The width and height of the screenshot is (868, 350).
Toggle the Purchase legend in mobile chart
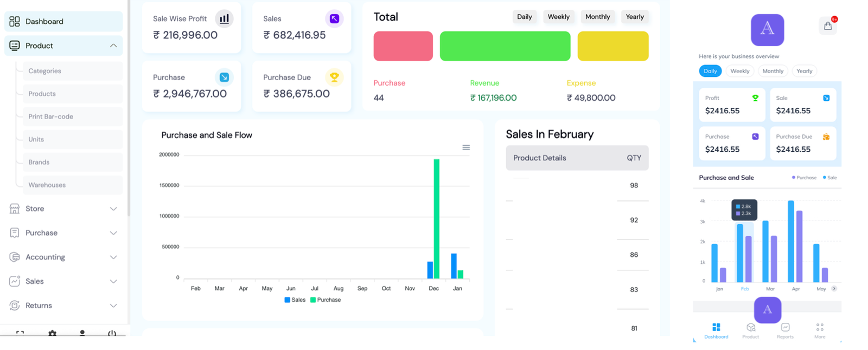805,178
